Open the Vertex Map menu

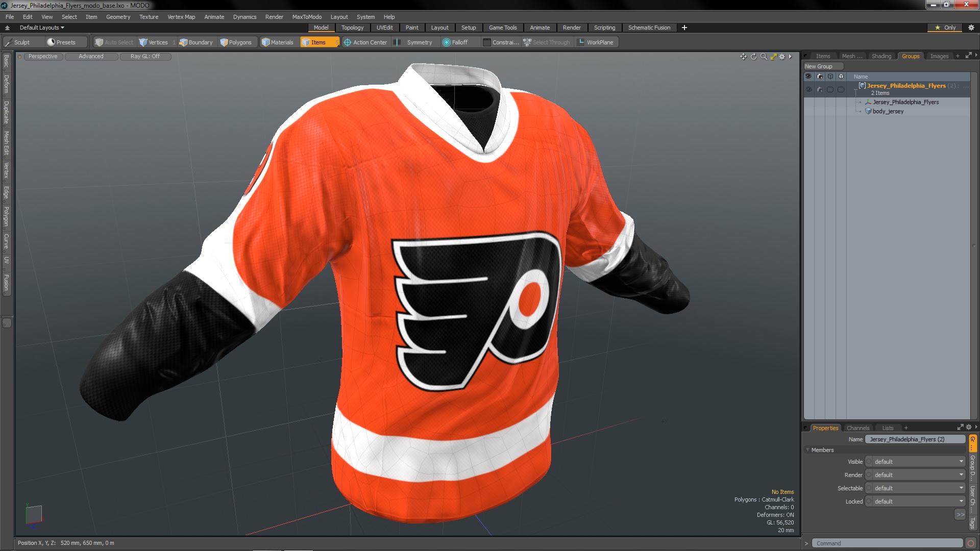[x=181, y=17]
